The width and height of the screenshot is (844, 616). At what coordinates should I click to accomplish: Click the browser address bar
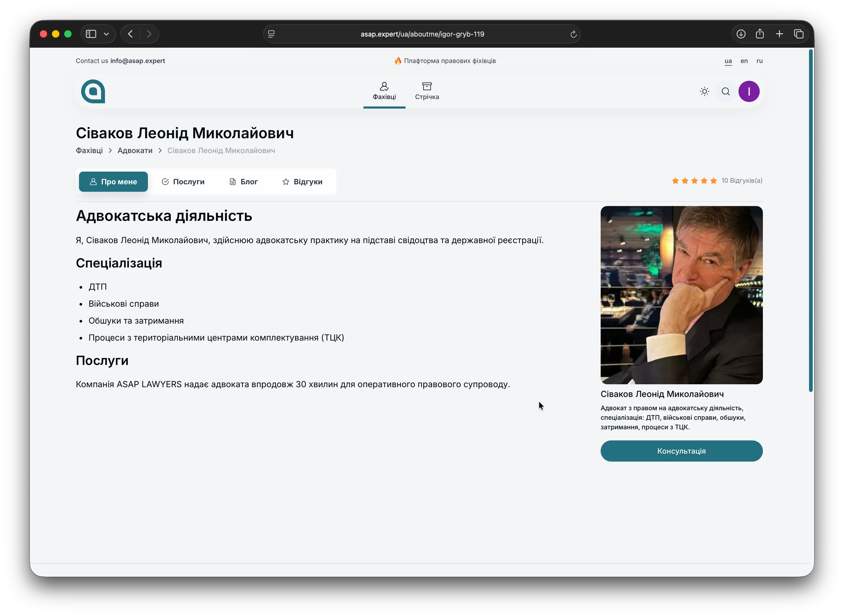tap(422, 34)
